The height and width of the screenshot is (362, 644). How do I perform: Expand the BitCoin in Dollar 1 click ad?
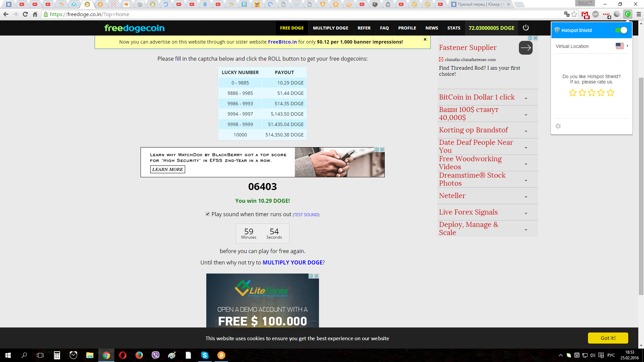(x=526, y=98)
